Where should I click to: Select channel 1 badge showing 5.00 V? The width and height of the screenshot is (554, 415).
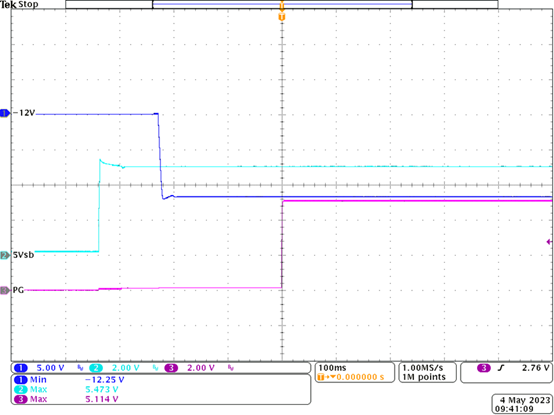pyautogui.click(x=40, y=368)
